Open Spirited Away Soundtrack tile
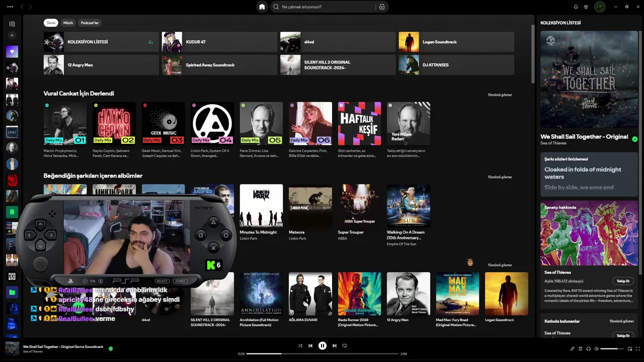Image resolution: width=644 pixels, height=362 pixels. point(219,65)
